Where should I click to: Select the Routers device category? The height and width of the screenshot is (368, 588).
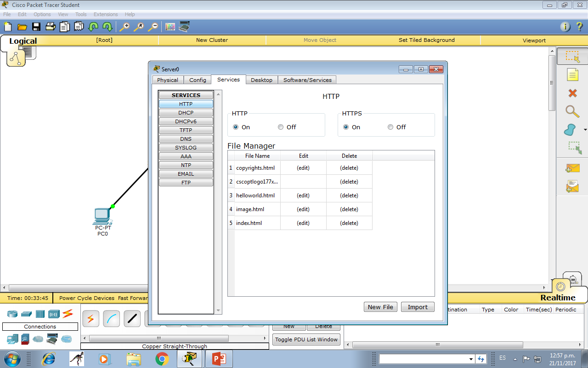click(x=12, y=314)
